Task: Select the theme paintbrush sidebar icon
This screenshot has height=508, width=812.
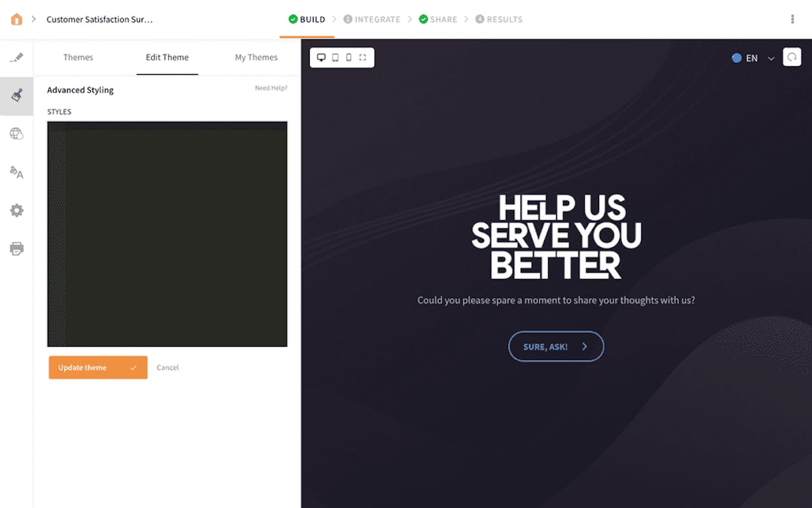Action: click(16, 96)
